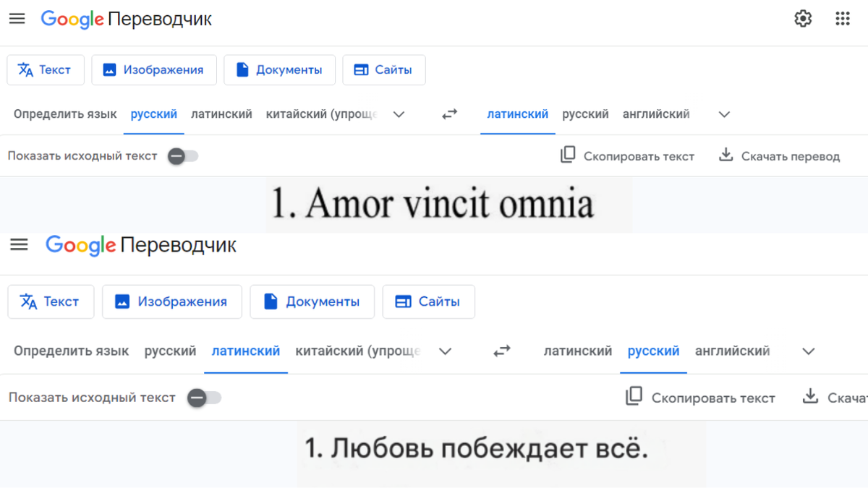Choose Определить язык option
The height and width of the screenshot is (488, 868).
coord(65,114)
